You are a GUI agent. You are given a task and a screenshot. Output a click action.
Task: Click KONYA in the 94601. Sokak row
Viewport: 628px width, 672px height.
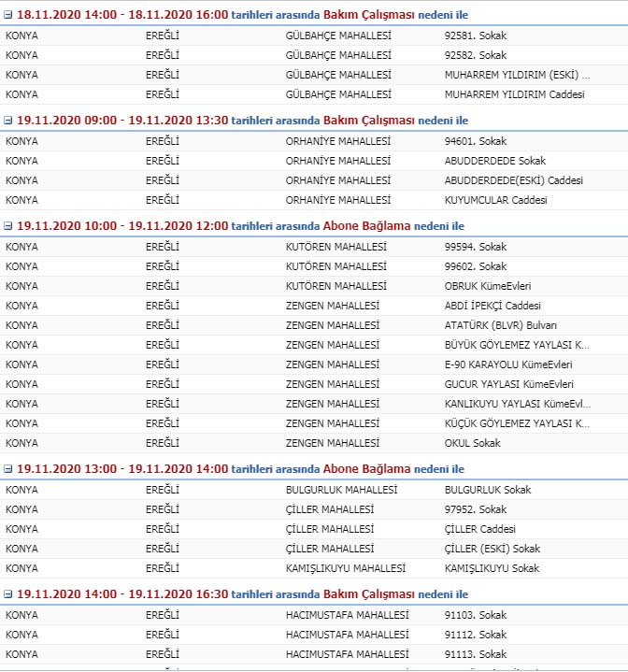21,141
